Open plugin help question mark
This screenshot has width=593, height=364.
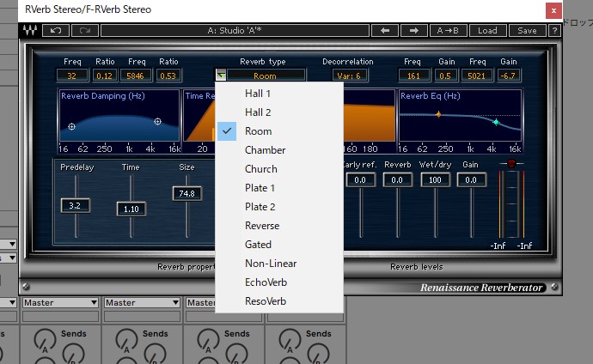[554, 31]
